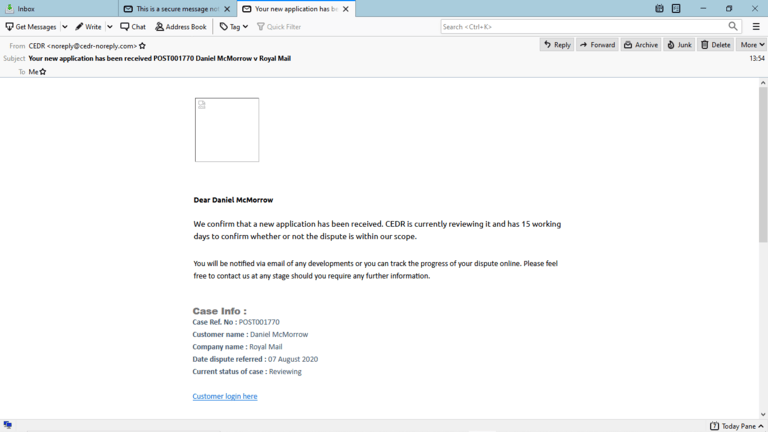The width and height of the screenshot is (768, 432).
Task: Click scrollbar up arrow
Action: click(x=763, y=83)
